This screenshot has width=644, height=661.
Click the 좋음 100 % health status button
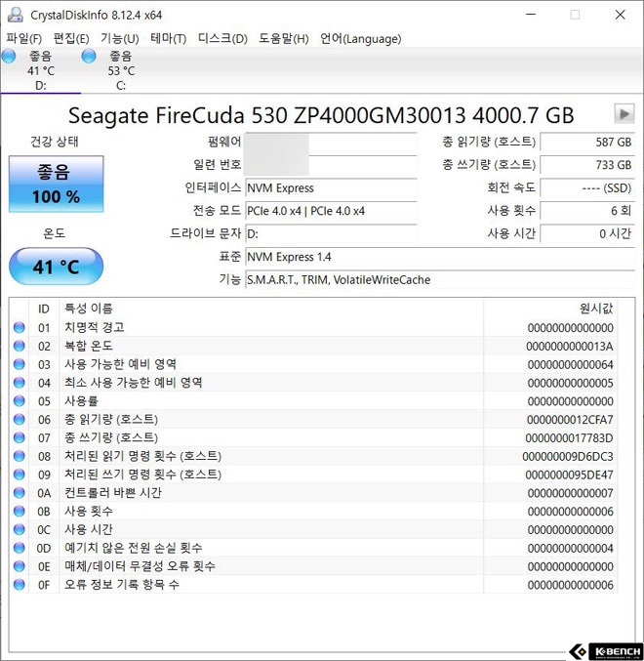(x=56, y=184)
